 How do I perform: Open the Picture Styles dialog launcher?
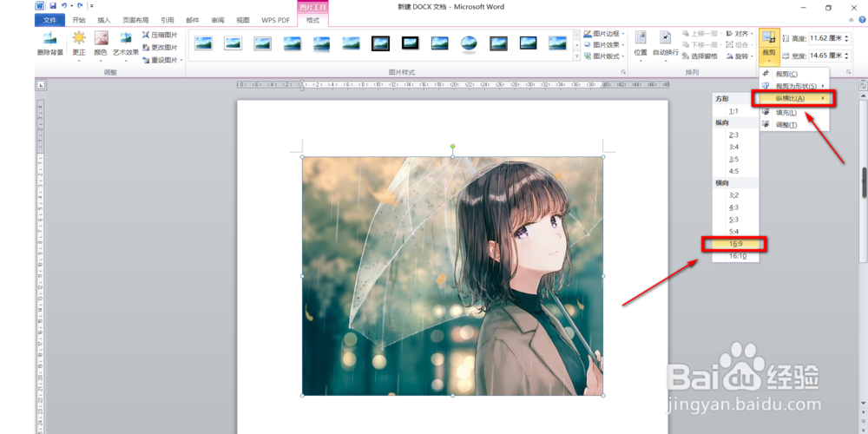623,73
